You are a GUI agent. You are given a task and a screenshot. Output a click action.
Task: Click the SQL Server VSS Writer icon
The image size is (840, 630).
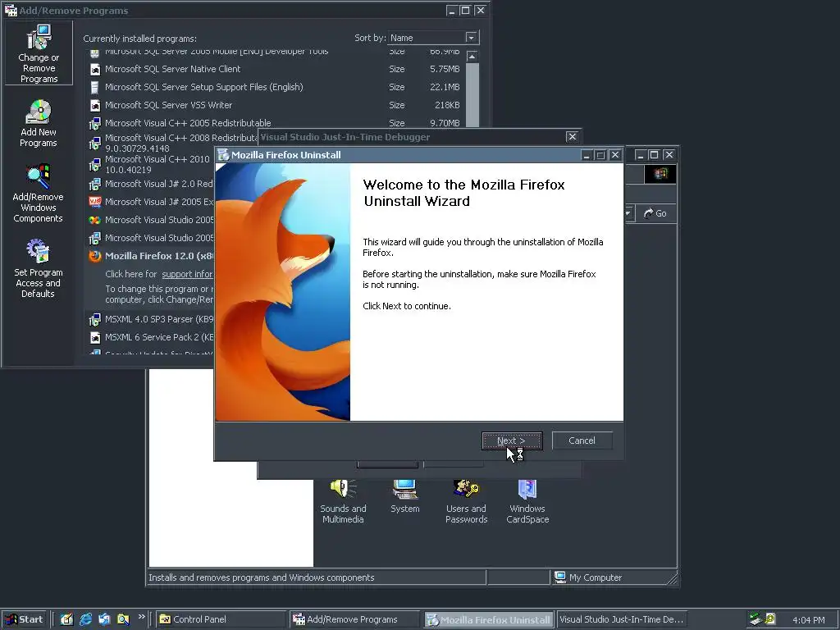pos(95,106)
